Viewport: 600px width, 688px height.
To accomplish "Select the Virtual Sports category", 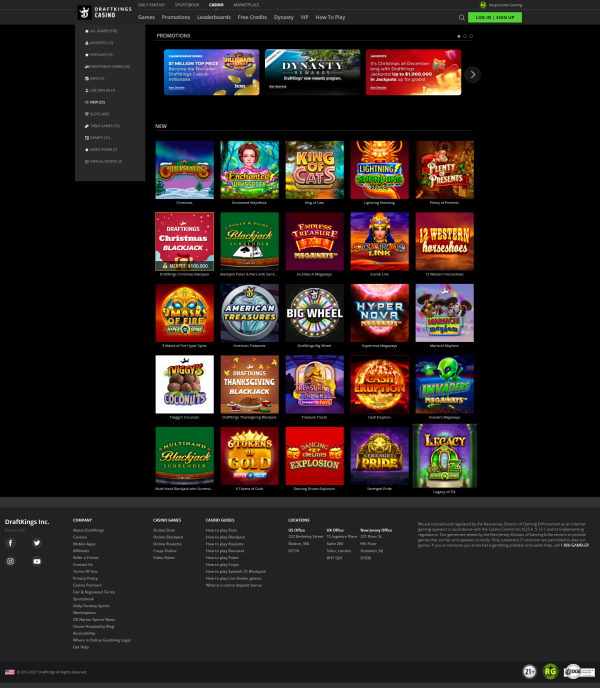I will 103,161.
